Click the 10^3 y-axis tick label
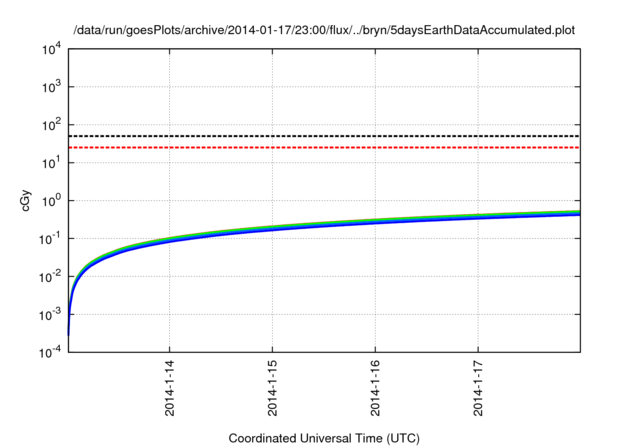The width and height of the screenshot is (640, 448). [x=51, y=87]
